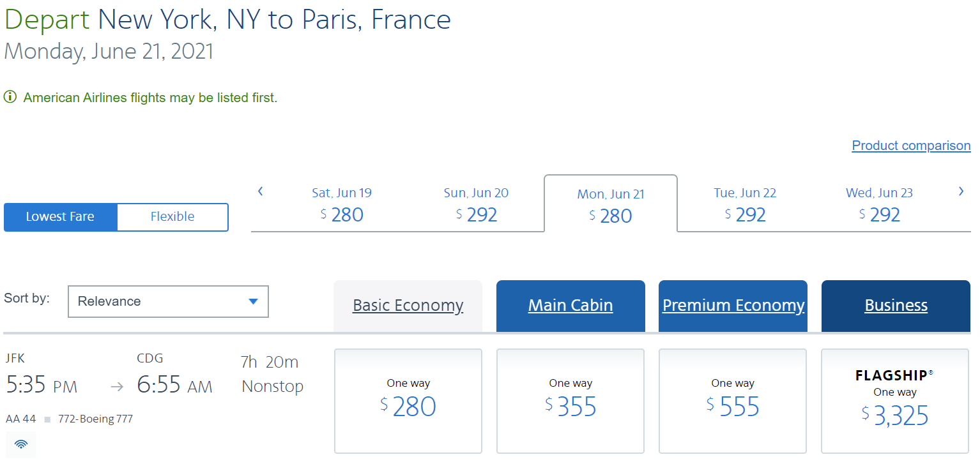Image resolution: width=980 pixels, height=464 pixels.
Task: Select the Mon, Jun 21 date tab
Action: pyautogui.click(x=611, y=205)
